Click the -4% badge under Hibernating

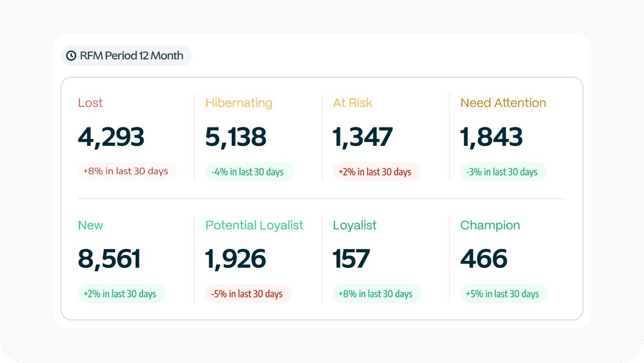click(x=249, y=172)
